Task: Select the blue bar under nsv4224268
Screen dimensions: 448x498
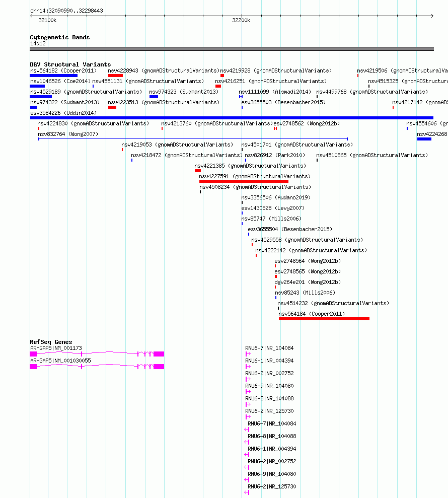Action: coord(424,139)
